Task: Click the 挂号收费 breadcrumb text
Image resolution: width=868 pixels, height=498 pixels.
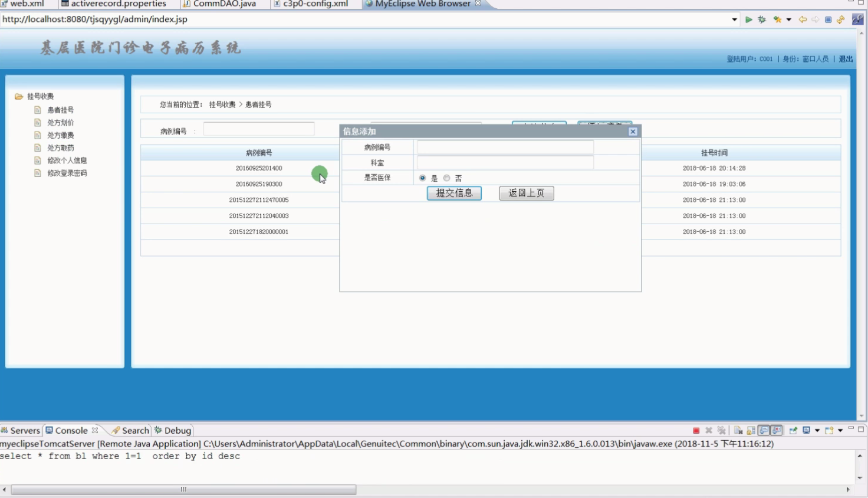Action: tap(222, 104)
